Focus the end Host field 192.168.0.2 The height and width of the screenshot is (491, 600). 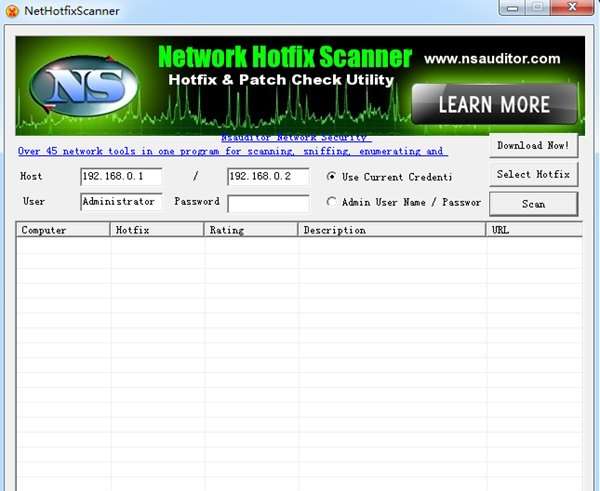[268, 176]
